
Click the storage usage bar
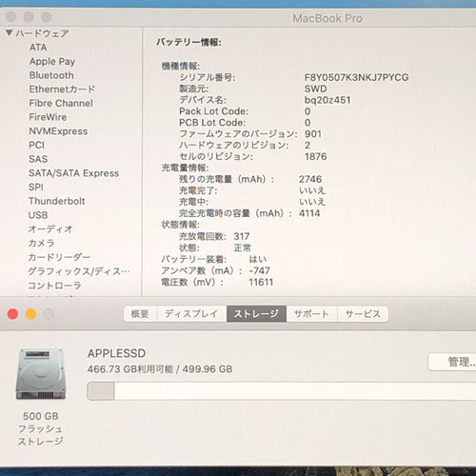pos(282,391)
